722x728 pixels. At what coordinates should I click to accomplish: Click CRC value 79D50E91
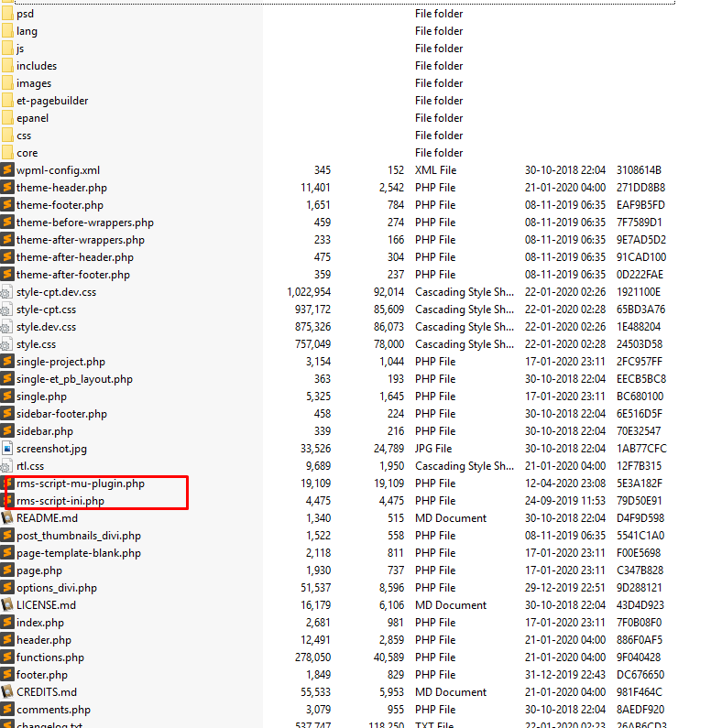coord(639,501)
